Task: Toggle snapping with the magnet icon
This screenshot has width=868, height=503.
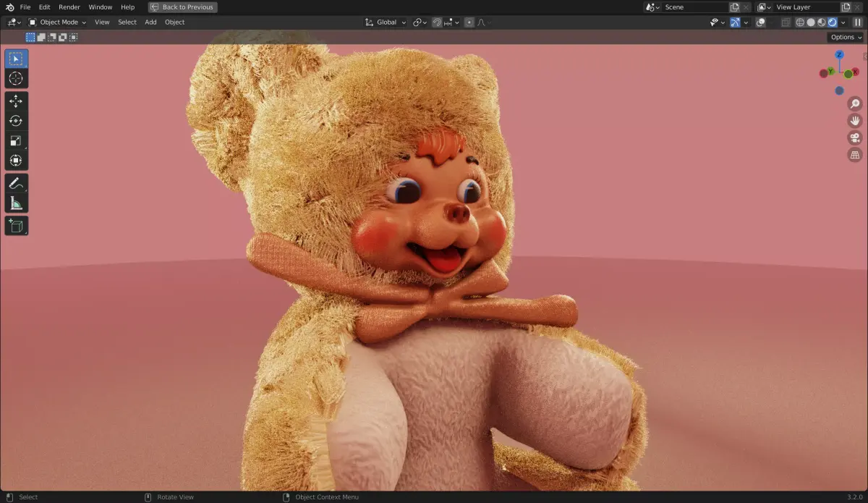Action: 437,22
